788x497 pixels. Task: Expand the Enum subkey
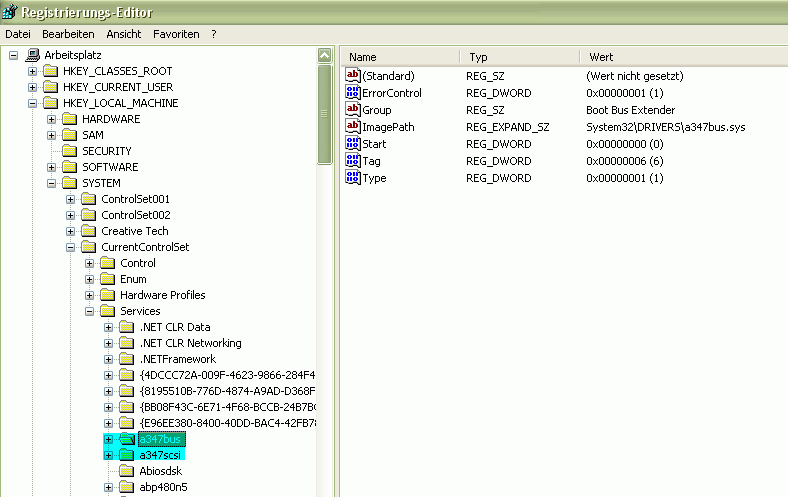tap(90, 279)
